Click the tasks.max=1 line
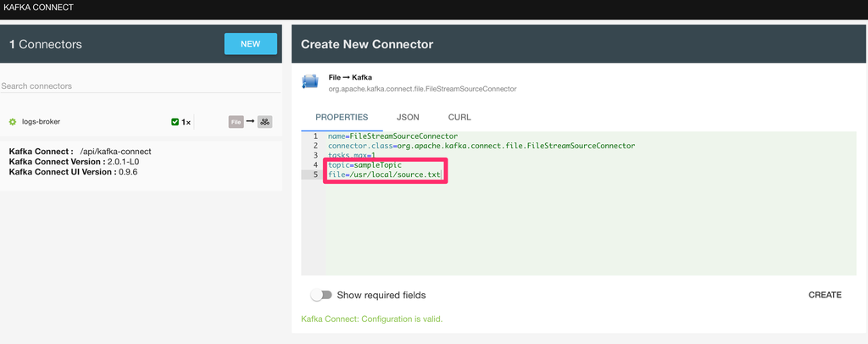 coord(352,155)
